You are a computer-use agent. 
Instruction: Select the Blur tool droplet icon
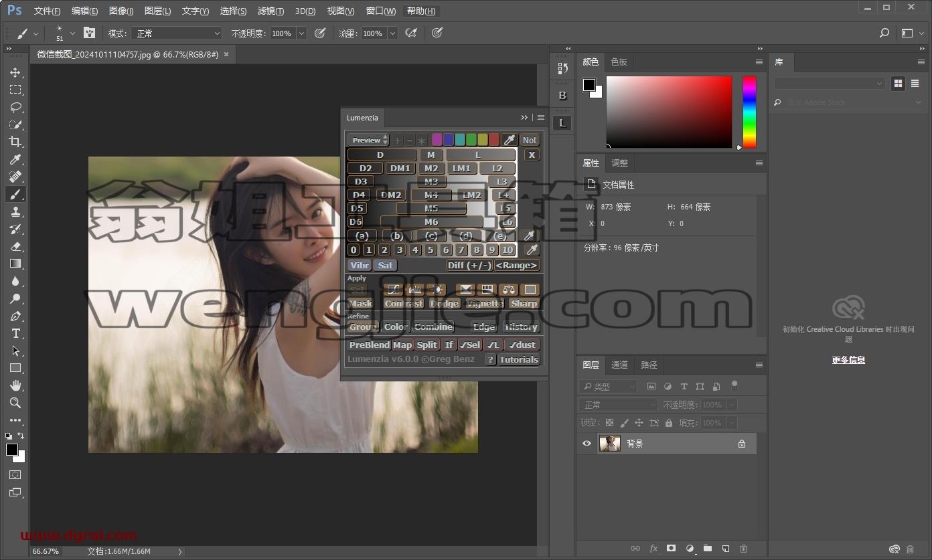tap(15, 281)
